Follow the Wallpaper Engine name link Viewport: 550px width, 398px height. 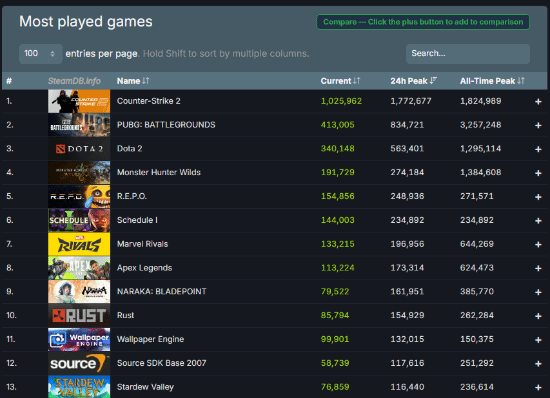click(x=150, y=339)
